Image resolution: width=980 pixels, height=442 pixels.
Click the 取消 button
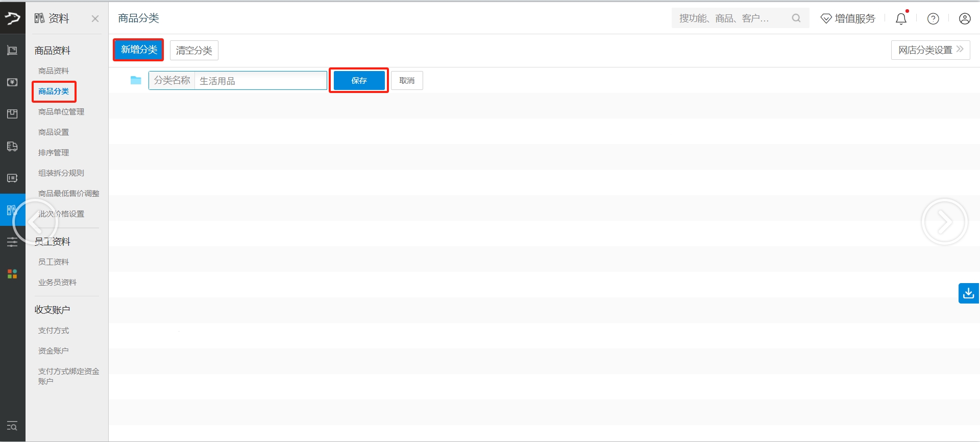coord(407,81)
